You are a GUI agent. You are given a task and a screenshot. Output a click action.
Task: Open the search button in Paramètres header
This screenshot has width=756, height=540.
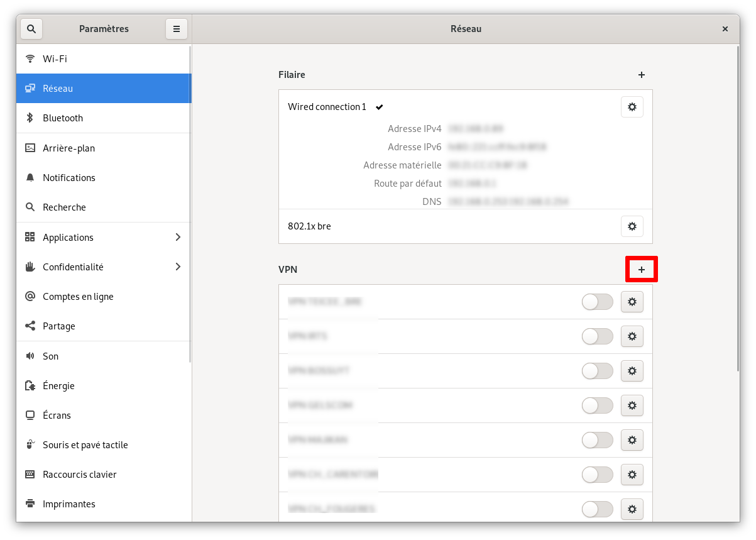31,29
